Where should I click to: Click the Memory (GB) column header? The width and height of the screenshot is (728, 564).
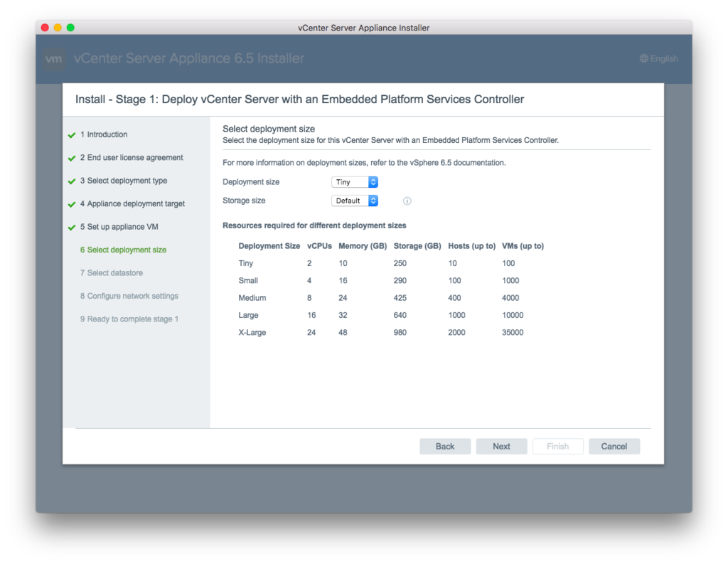coord(363,246)
